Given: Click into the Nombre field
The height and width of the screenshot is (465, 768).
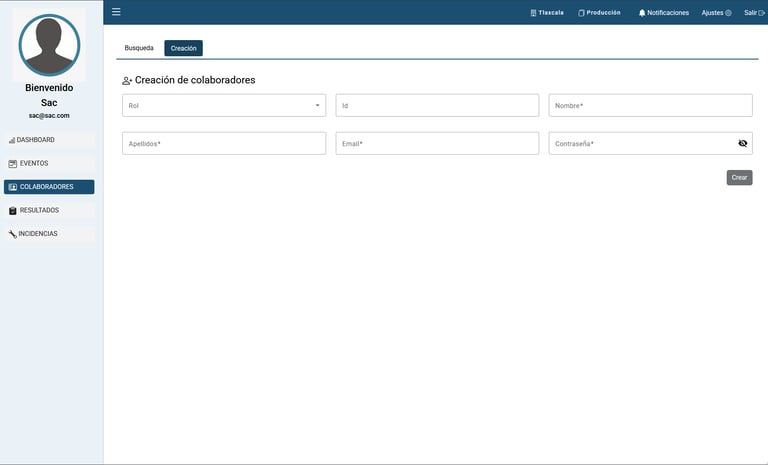Looking at the screenshot, I should click(650, 105).
